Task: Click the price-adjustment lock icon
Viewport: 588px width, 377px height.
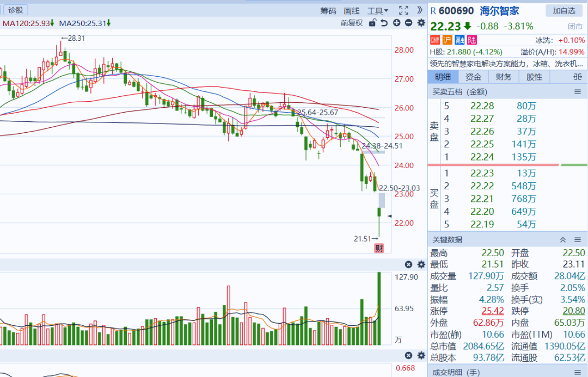Action: (x=372, y=23)
